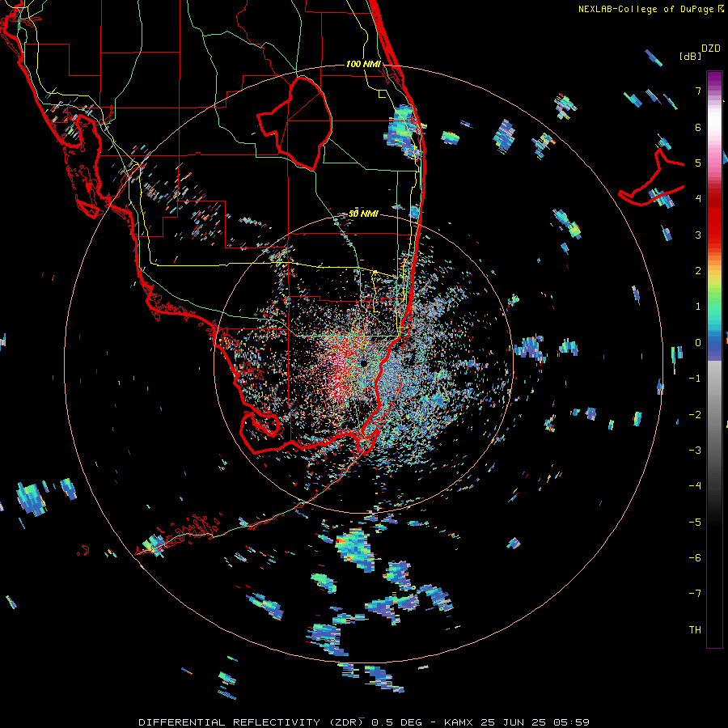This screenshot has height=728, width=728.
Task: Click the -5 value on color scale
Action: click(x=695, y=523)
